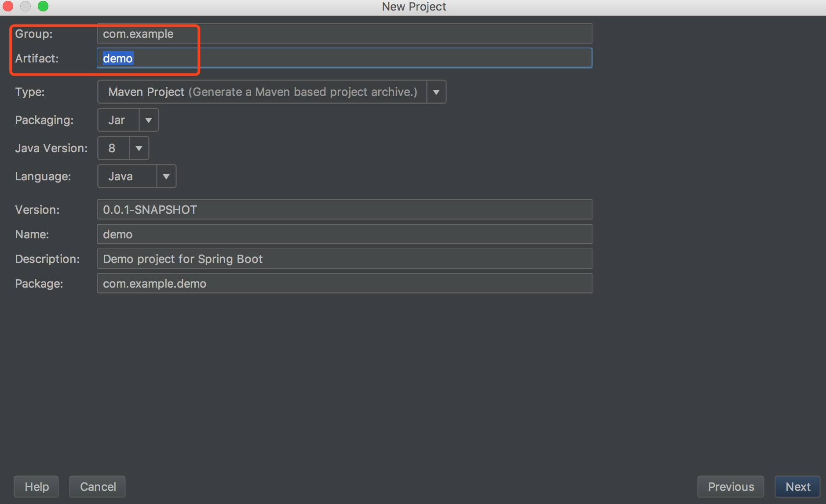
Task: Click the New Project title bar
Action: pyautogui.click(x=413, y=6)
